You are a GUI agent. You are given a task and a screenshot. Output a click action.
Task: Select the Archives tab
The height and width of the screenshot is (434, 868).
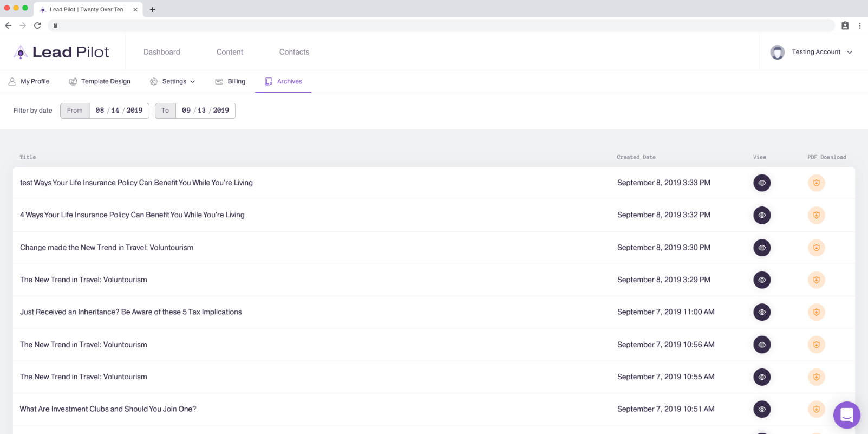[x=283, y=81]
